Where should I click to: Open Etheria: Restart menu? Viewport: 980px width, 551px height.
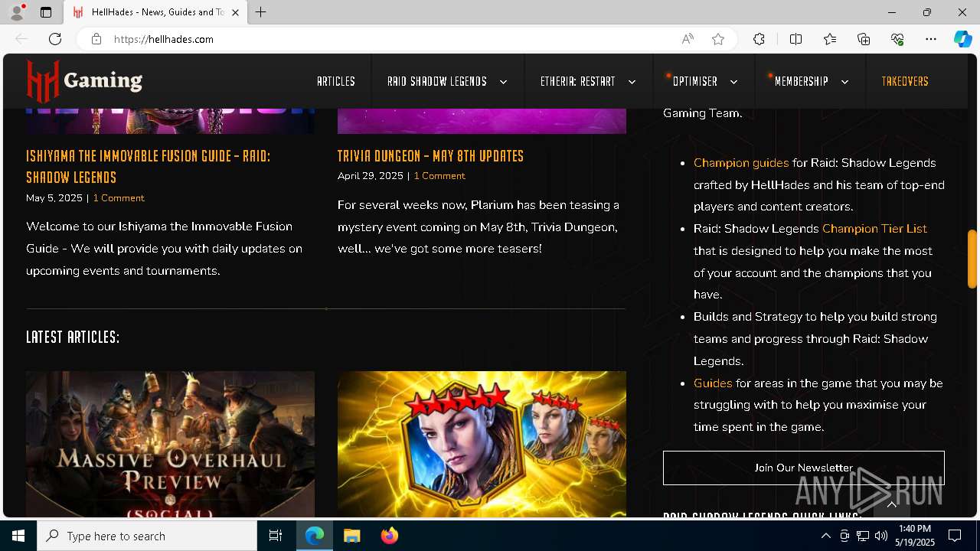tap(578, 81)
